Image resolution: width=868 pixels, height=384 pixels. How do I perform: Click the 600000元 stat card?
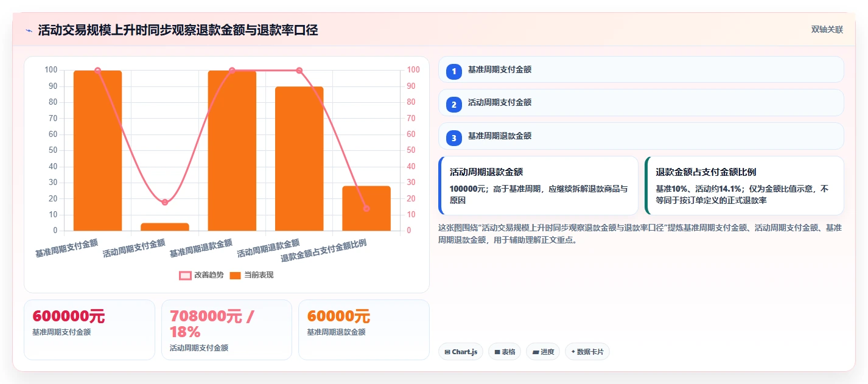click(x=89, y=330)
